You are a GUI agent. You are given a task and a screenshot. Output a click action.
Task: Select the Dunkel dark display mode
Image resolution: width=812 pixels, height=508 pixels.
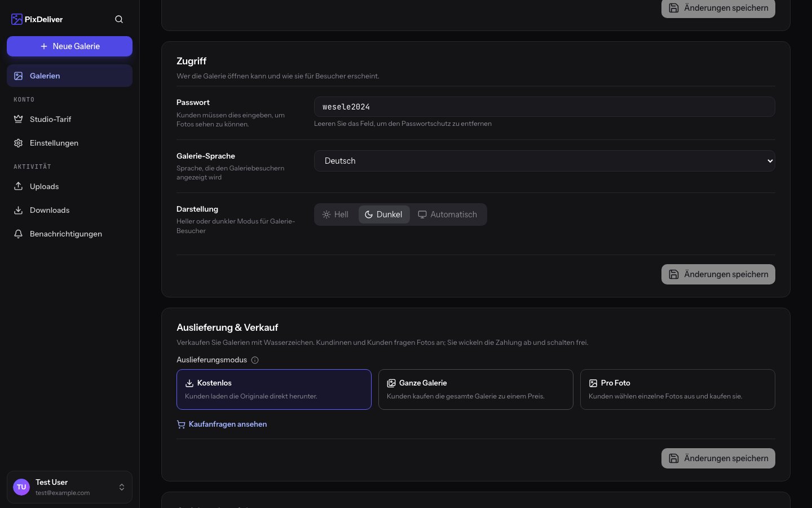pyautogui.click(x=384, y=214)
